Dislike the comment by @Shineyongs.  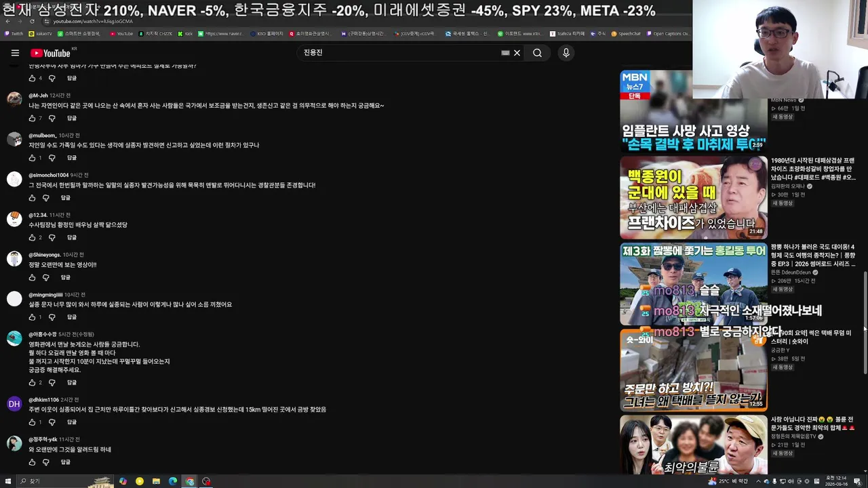pos(45,277)
